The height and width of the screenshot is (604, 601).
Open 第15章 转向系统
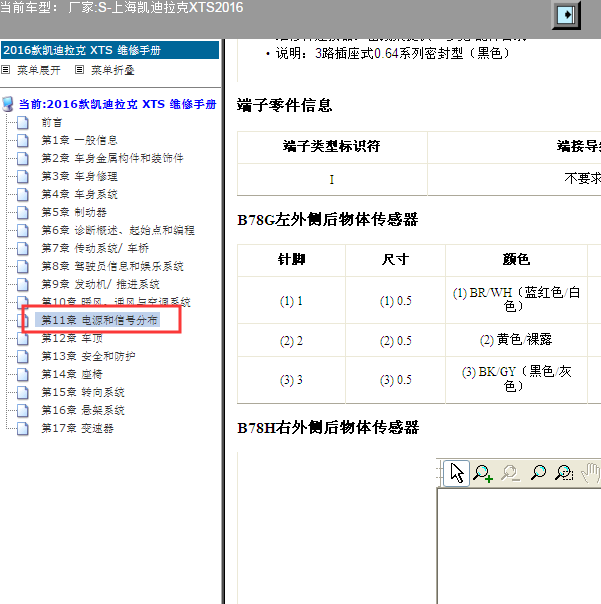83,392
